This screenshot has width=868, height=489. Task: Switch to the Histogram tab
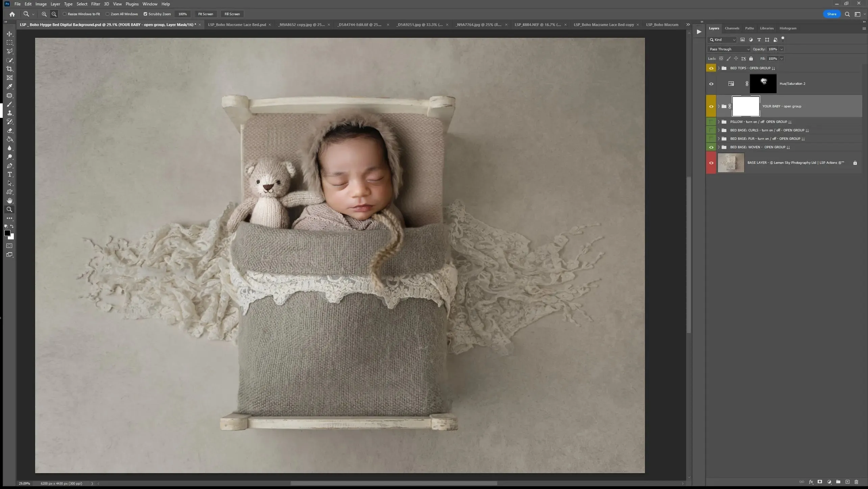coord(788,28)
